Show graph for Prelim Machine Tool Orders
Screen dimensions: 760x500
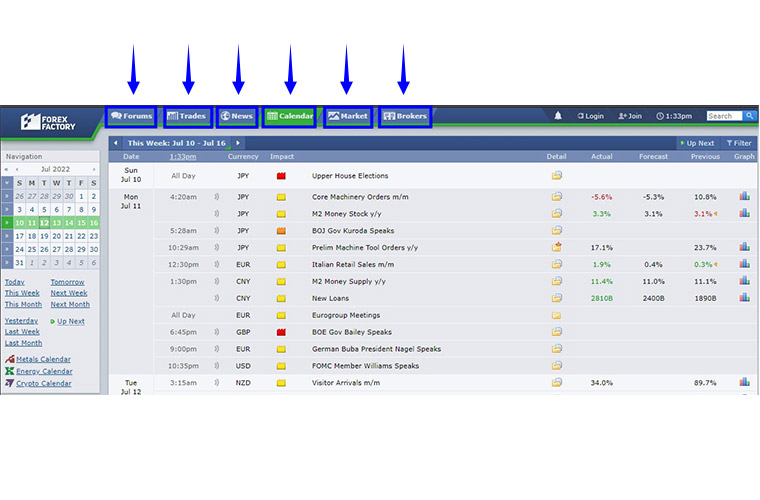coord(744,247)
